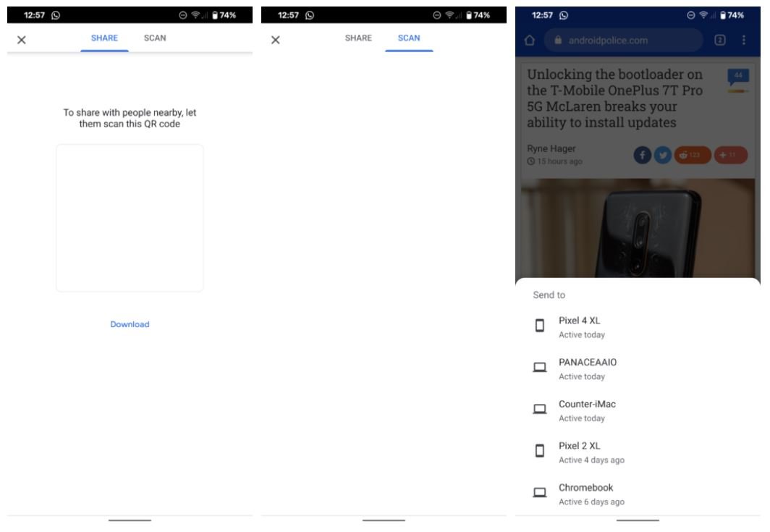
Task: Tap the Chrome home icon
Action: pos(529,41)
